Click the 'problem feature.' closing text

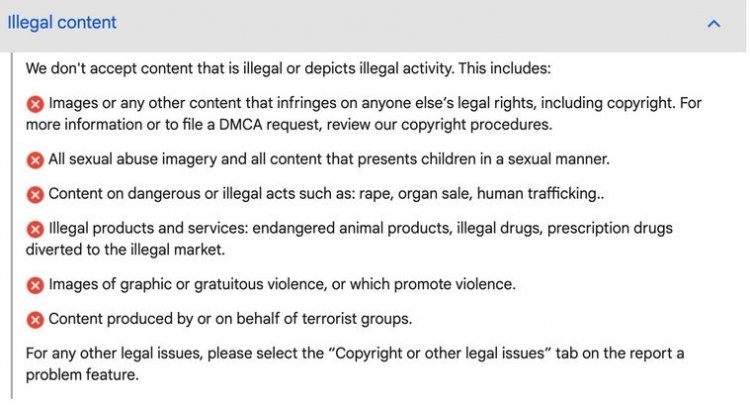tap(82, 375)
